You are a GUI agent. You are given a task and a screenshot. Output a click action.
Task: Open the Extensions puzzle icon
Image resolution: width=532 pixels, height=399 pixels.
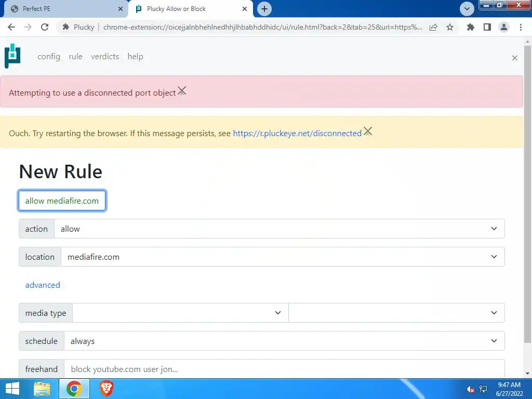470,27
